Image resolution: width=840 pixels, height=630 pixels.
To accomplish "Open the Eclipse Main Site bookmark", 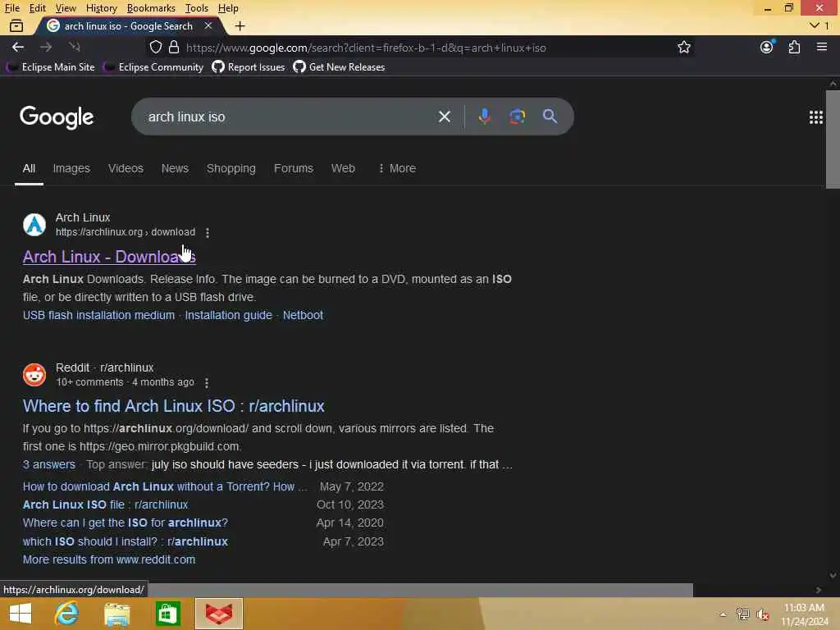I will pos(52,67).
